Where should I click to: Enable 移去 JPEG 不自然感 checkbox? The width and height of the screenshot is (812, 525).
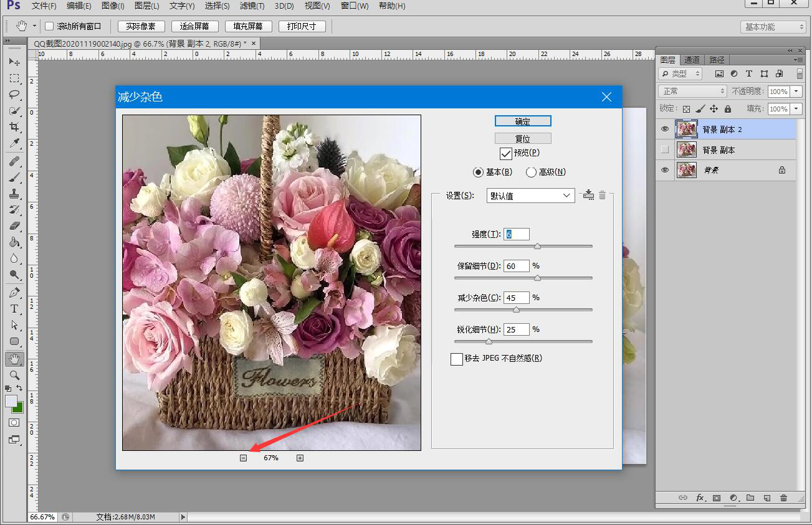(x=456, y=359)
